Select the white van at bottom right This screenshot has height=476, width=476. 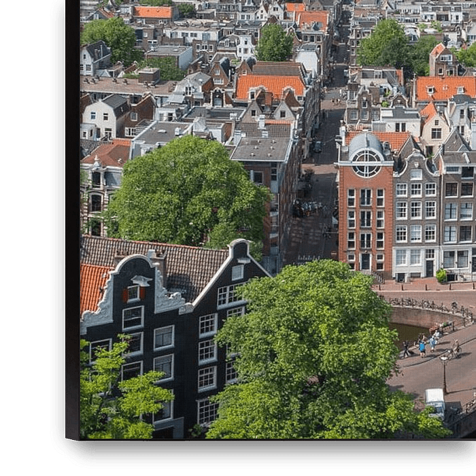click(x=435, y=401)
